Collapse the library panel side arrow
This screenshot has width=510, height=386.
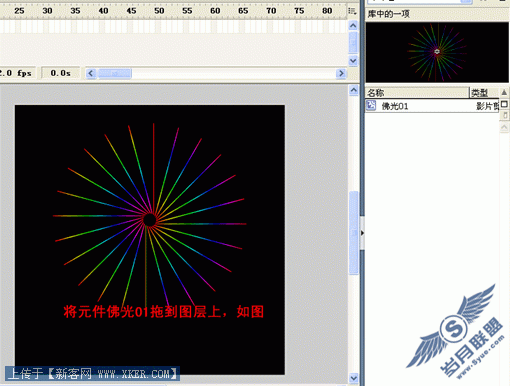click(x=362, y=233)
